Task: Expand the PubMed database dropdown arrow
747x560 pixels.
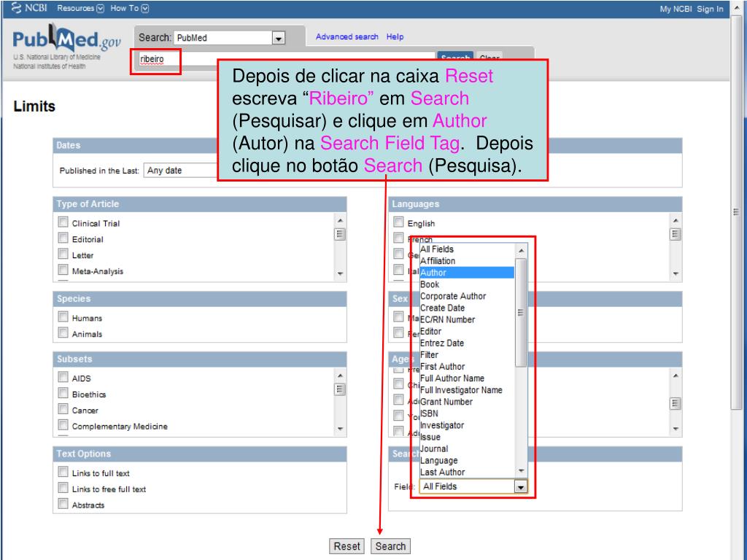Action: [279, 38]
